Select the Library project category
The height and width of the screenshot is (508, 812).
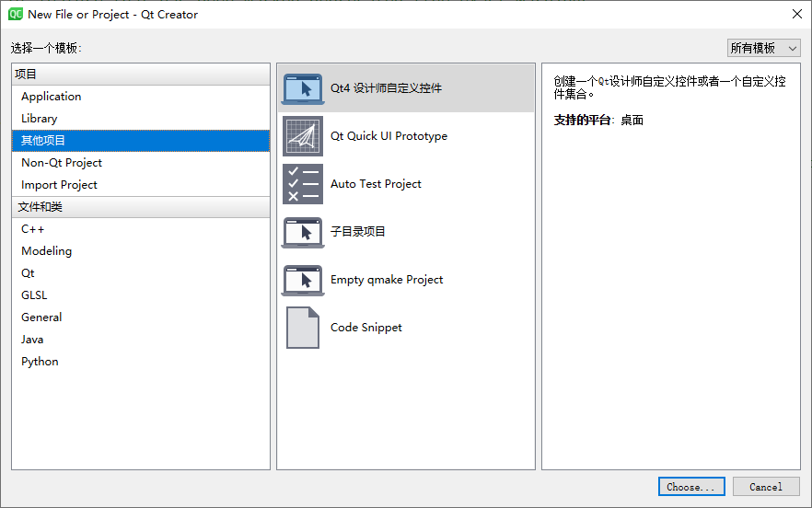tap(141, 119)
